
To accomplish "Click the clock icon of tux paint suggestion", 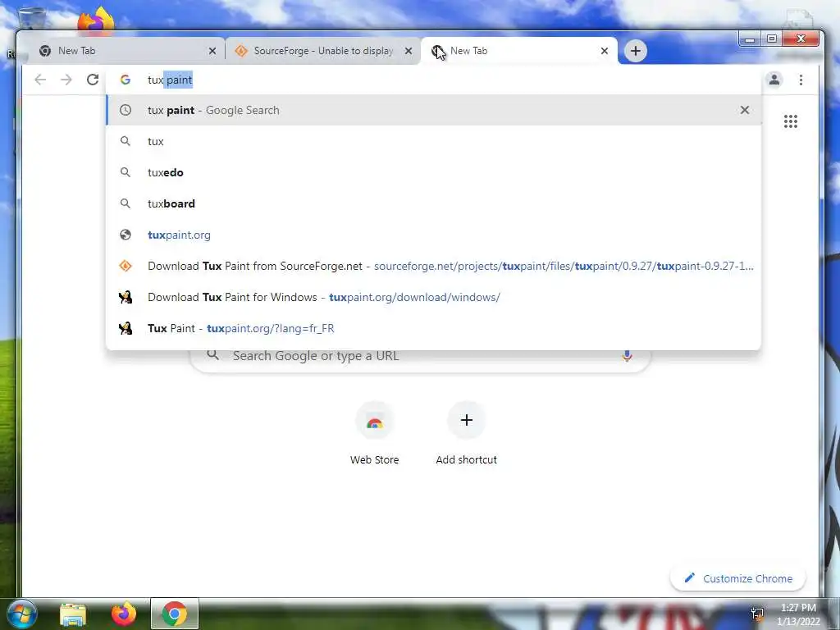I will [126, 110].
